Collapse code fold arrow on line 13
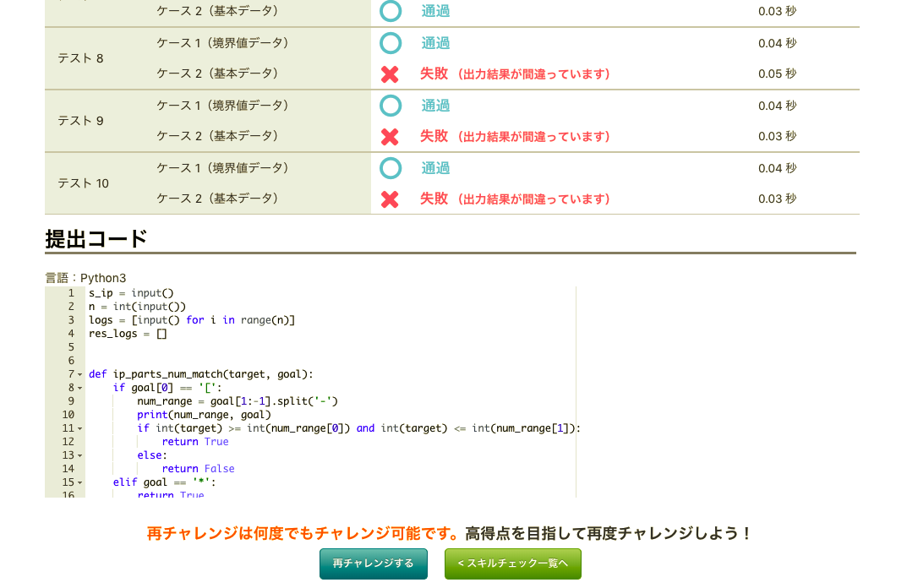Viewport: 907px width, 588px height. click(x=79, y=455)
